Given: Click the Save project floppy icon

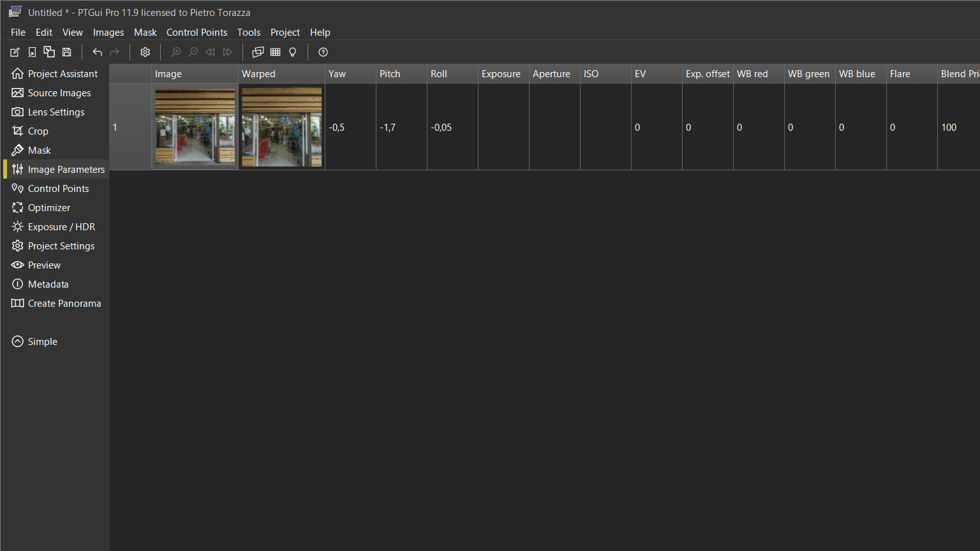Looking at the screenshot, I should click(x=66, y=52).
